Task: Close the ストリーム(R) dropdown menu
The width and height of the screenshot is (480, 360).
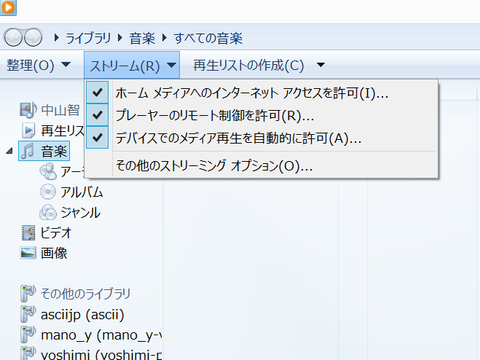Action: click(132, 65)
